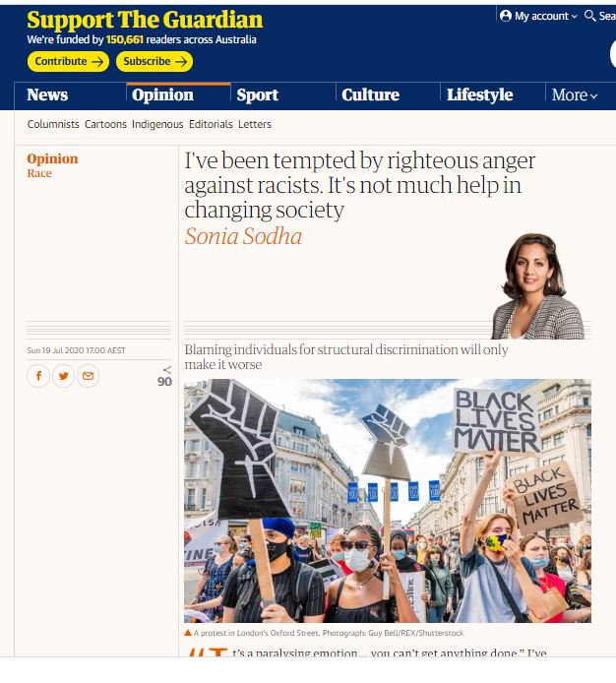
Task: Click the Black Lives Matter protest photo
Action: click(388, 501)
